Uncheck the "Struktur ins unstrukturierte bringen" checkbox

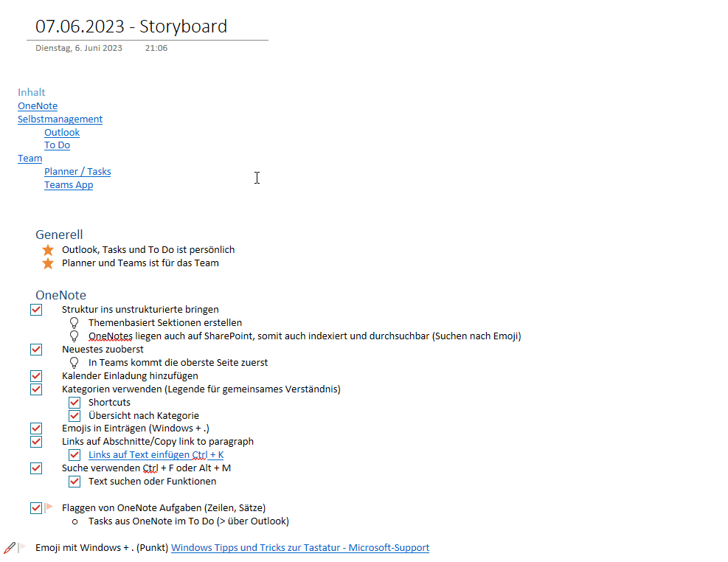tap(36, 310)
